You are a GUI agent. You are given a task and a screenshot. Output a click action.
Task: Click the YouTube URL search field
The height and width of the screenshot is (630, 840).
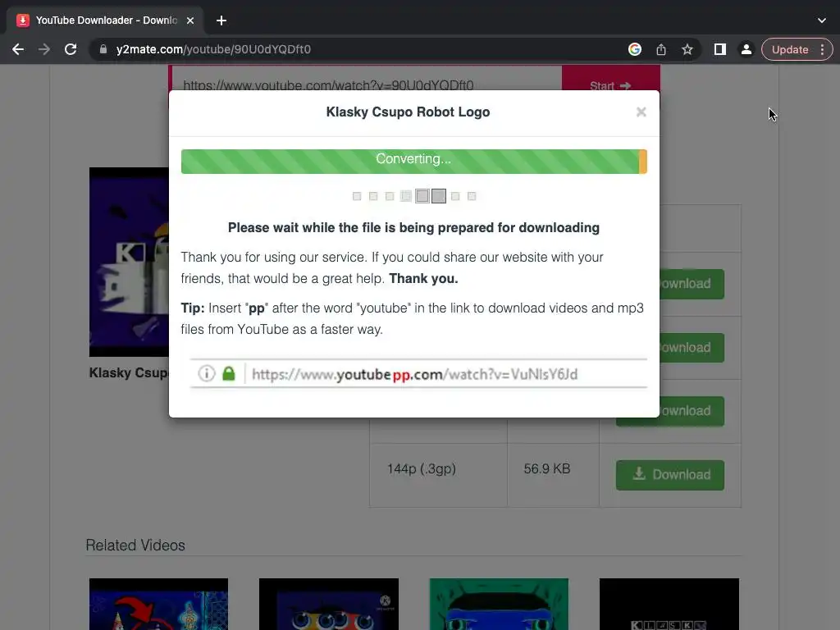(367, 80)
